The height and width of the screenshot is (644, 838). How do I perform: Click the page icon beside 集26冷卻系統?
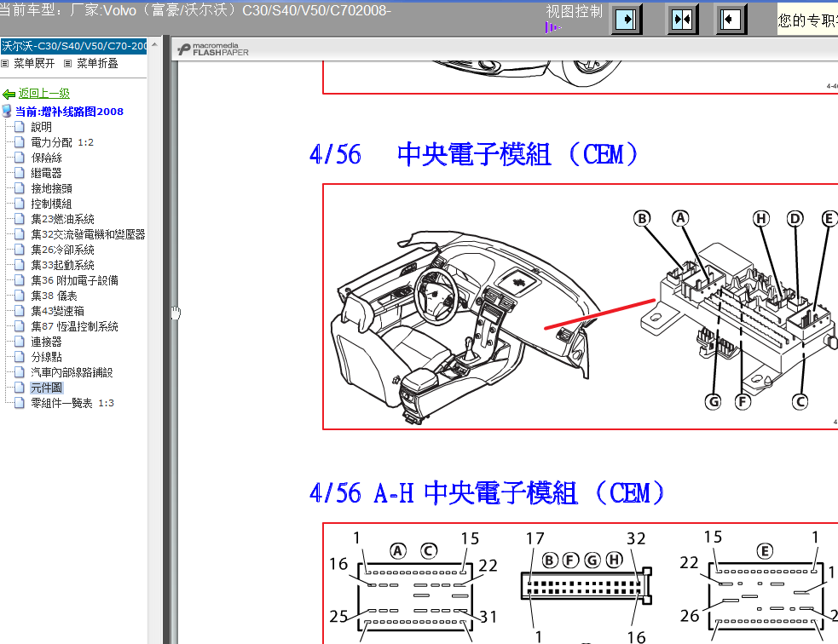click(20, 250)
